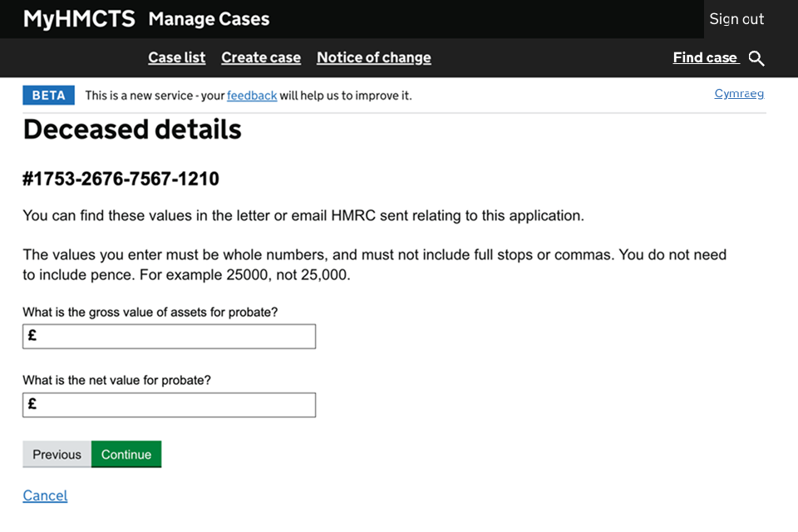
Task: Open the Manage Cases home link
Action: (209, 19)
